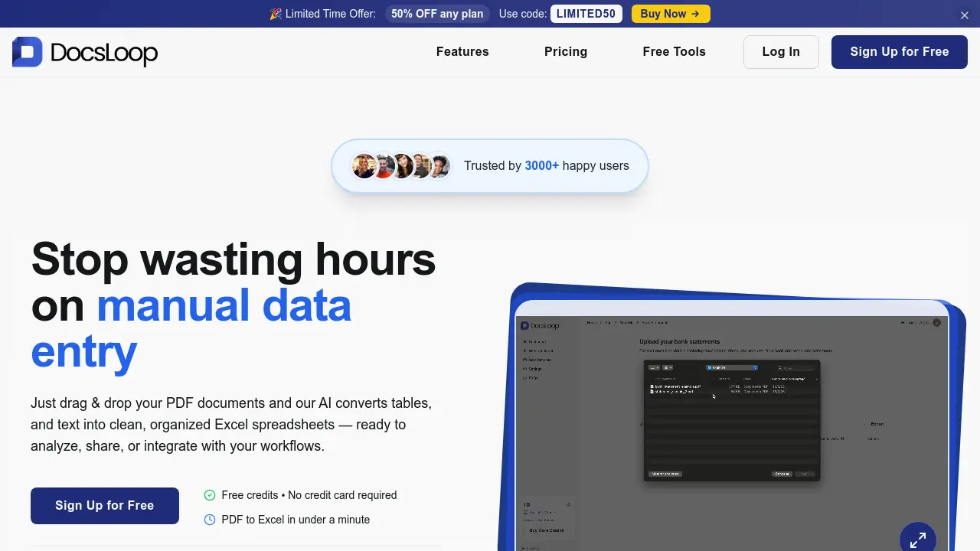Click the user avatars group in trust badge
This screenshot has width=980, height=551.
click(x=401, y=166)
